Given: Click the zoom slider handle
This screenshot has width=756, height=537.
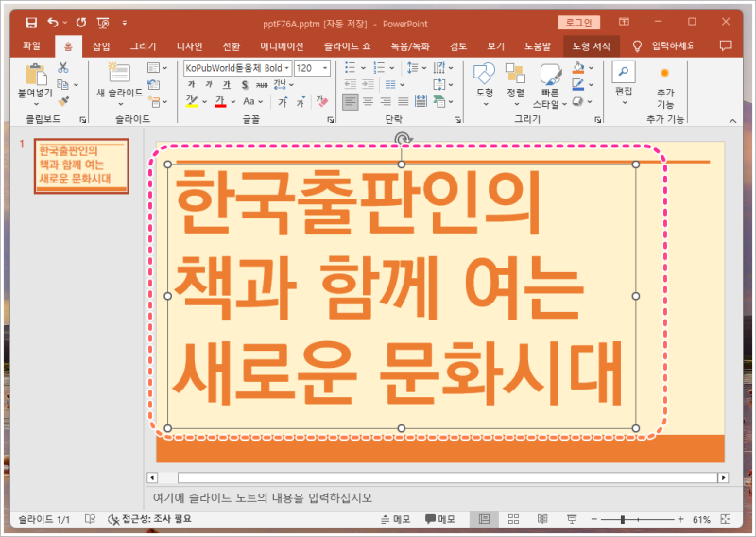Looking at the screenshot, I should (x=623, y=519).
